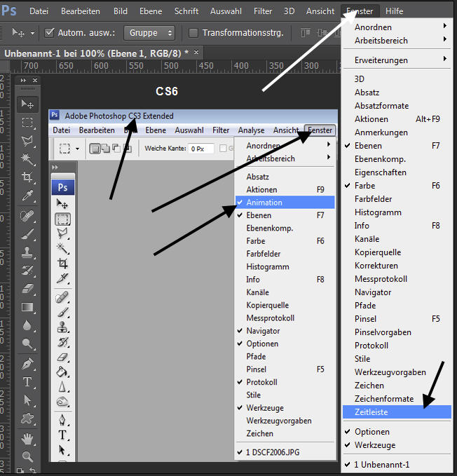Uncheck Ebenen in the CS6 Fenster menu
This screenshot has height=476, width=457.
(x=368, y=146)
